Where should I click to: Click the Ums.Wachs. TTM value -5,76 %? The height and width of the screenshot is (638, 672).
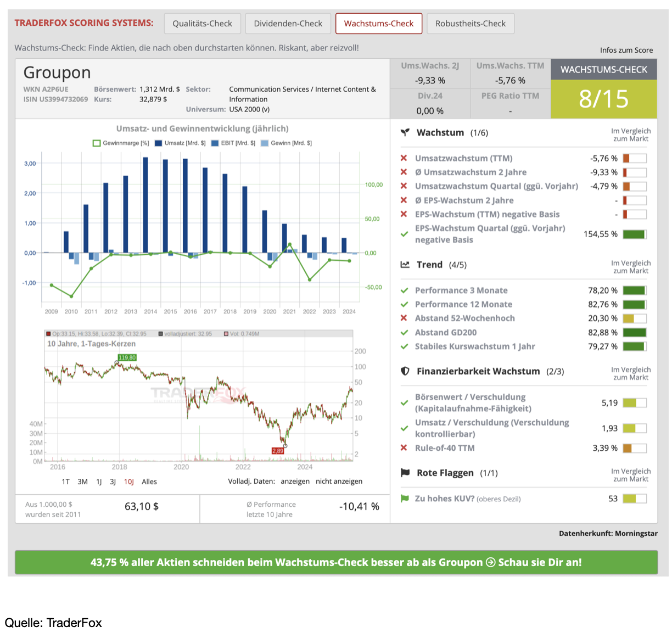pos(510,80)
